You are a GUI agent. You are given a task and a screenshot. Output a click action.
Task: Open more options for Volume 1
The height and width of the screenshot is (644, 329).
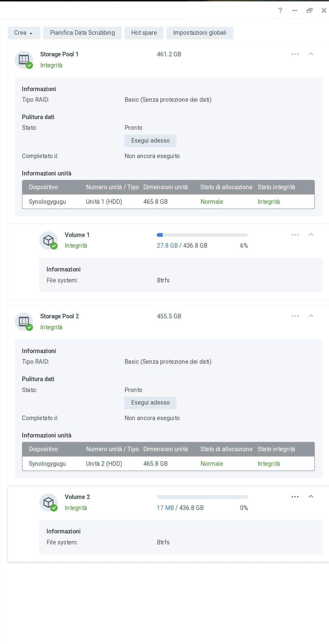point(295,235)
